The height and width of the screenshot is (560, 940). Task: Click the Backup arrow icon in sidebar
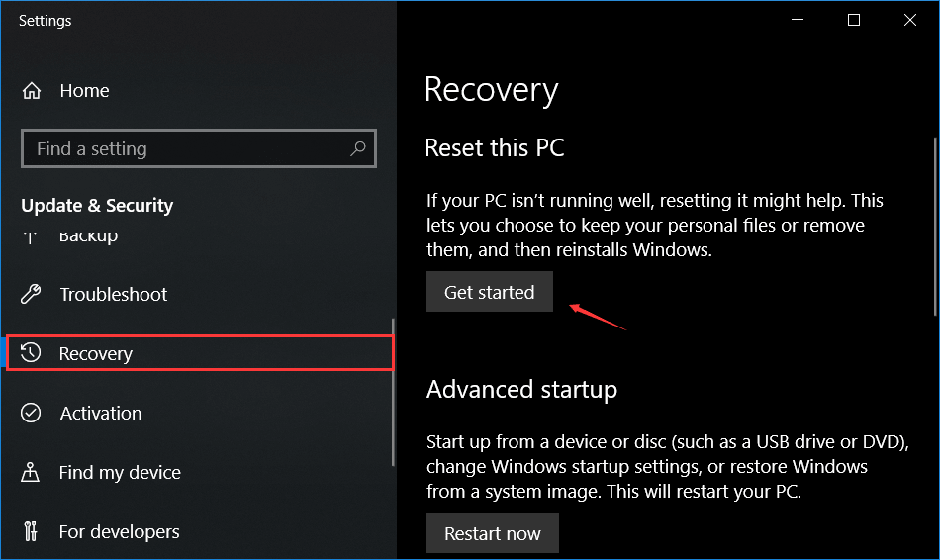point(32,237)
